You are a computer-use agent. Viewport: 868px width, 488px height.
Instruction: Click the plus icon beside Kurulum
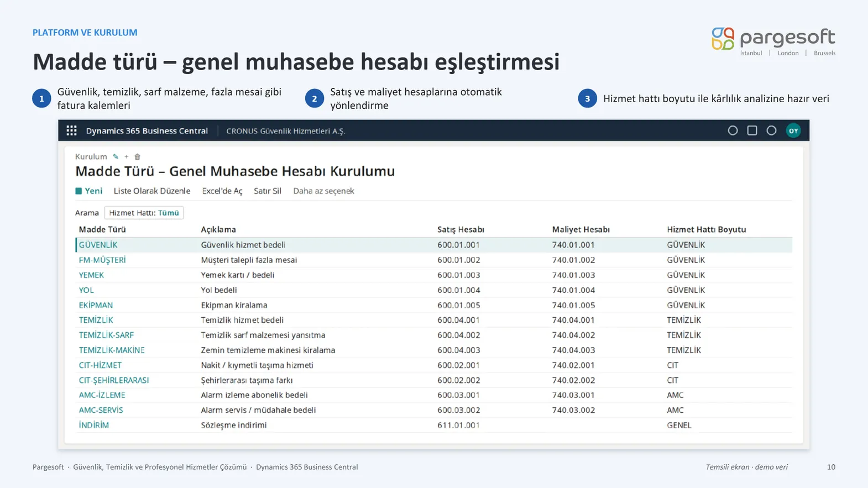click(126, 157)
